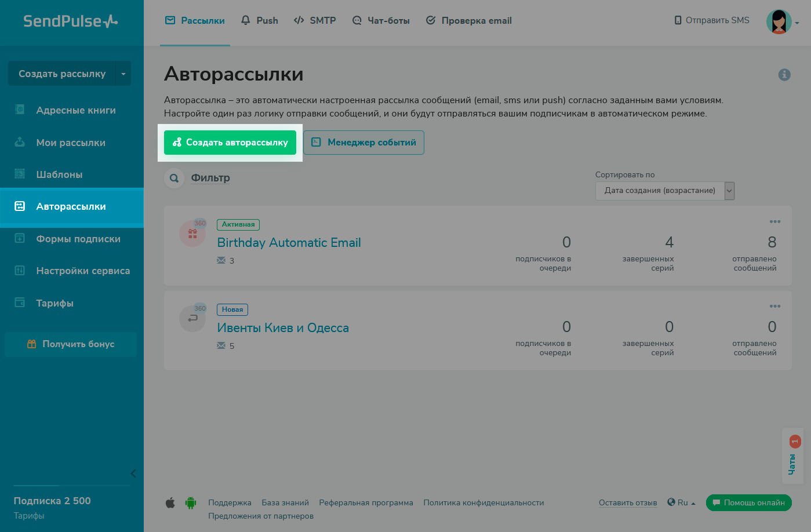Open Birthday Automatic Email automation
811x532 pixels.
(x=289, y=243)
